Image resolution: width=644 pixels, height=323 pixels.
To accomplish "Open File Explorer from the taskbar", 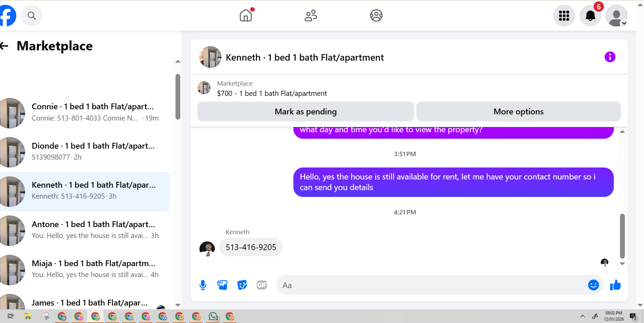I will [x=28, y=316].
